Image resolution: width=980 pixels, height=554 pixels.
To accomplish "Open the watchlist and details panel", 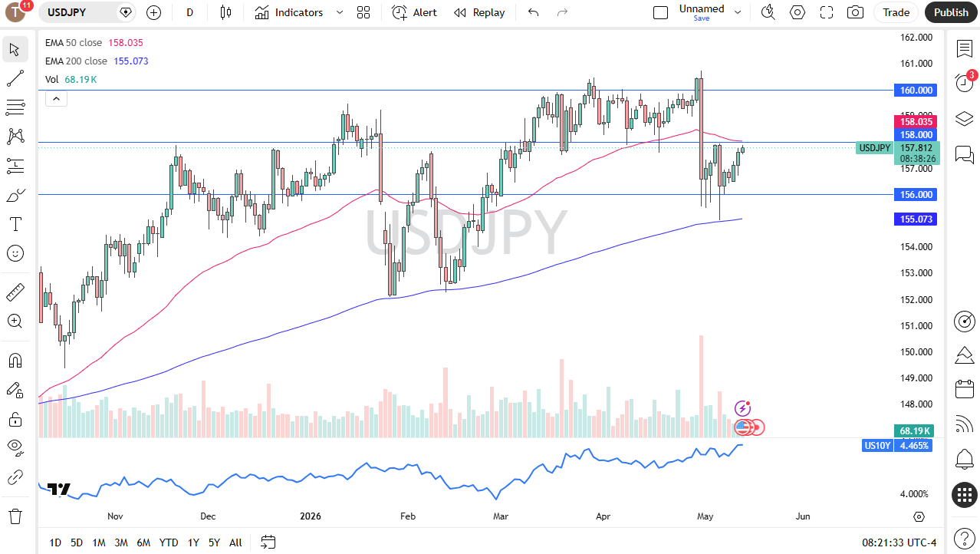I will 964,49.
